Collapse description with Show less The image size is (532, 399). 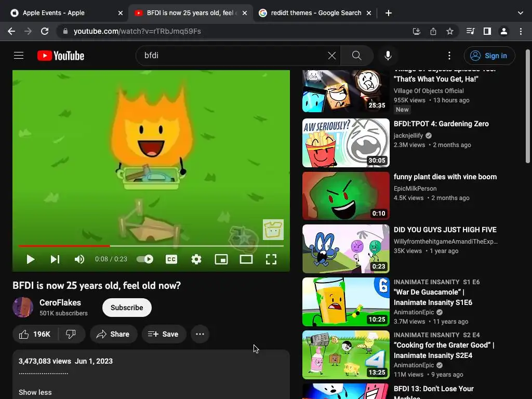tap(35, 392)
